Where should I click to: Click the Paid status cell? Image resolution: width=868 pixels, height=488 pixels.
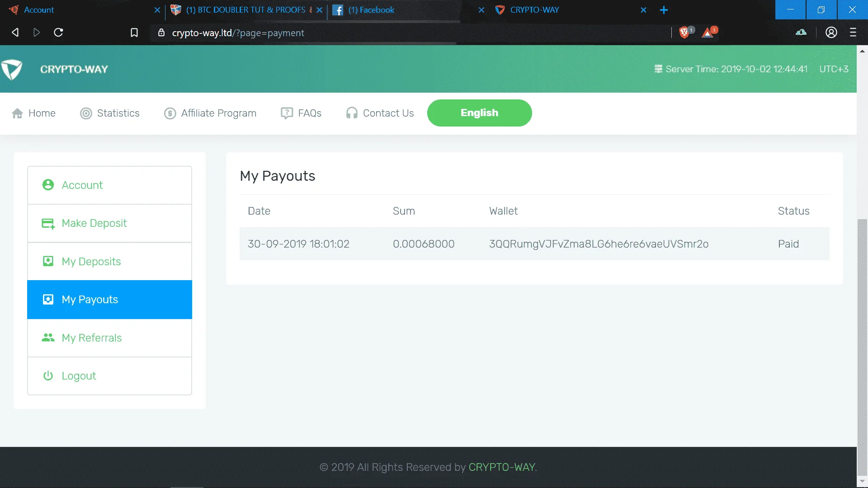(x=788, y=244)
